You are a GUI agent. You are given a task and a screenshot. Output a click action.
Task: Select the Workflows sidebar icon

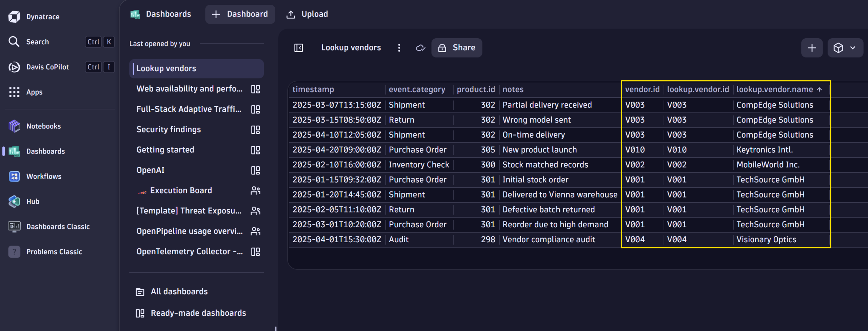tap(14, 176)
